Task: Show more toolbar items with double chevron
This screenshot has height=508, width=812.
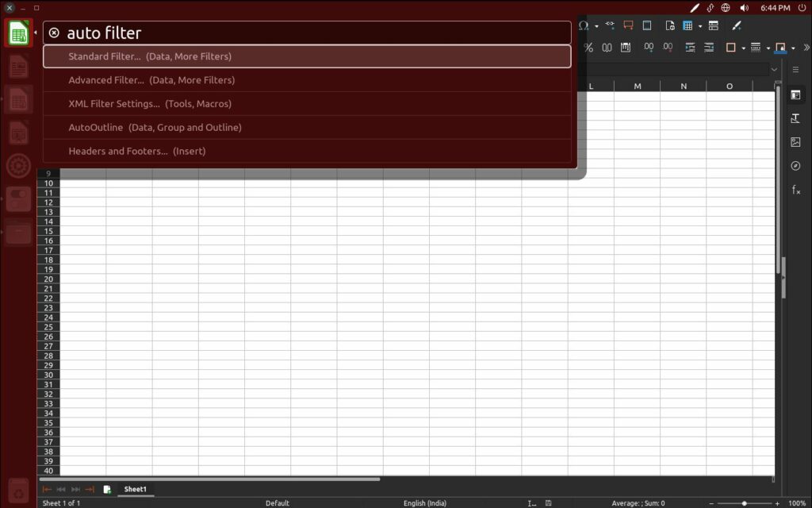Action: (x=806, y=48)
